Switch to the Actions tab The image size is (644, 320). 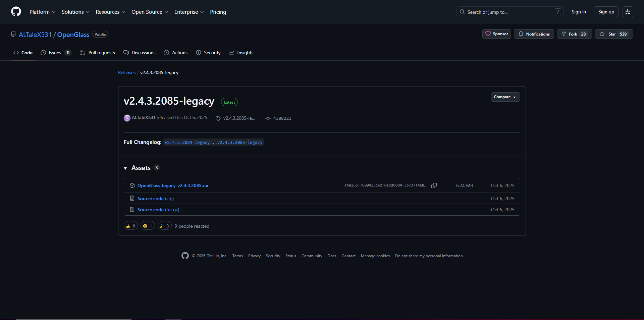point(176,53)
